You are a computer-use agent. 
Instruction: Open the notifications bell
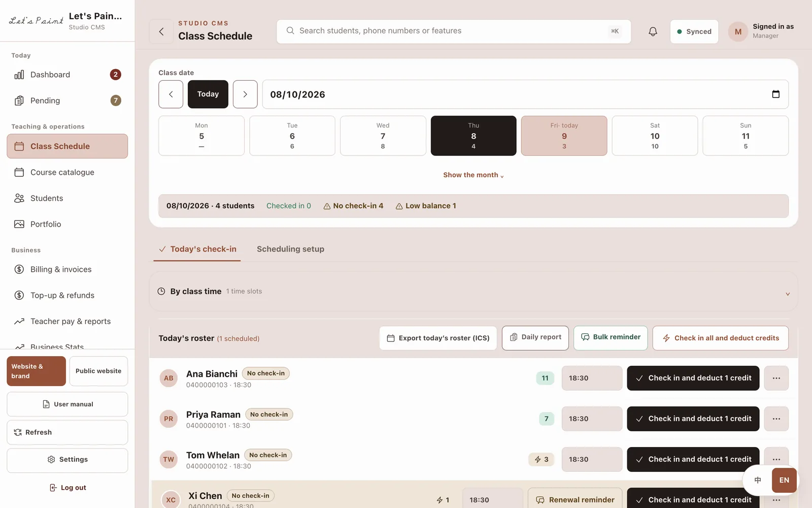click(653, 31)
